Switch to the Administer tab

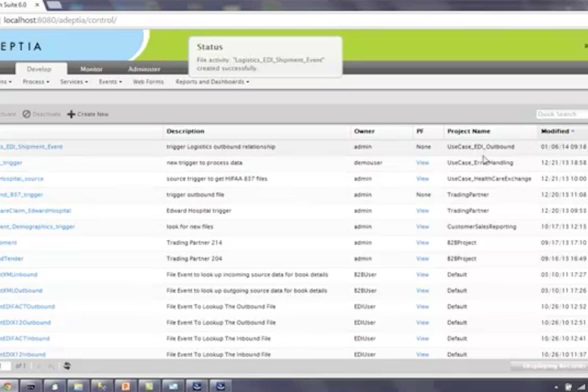144,69
